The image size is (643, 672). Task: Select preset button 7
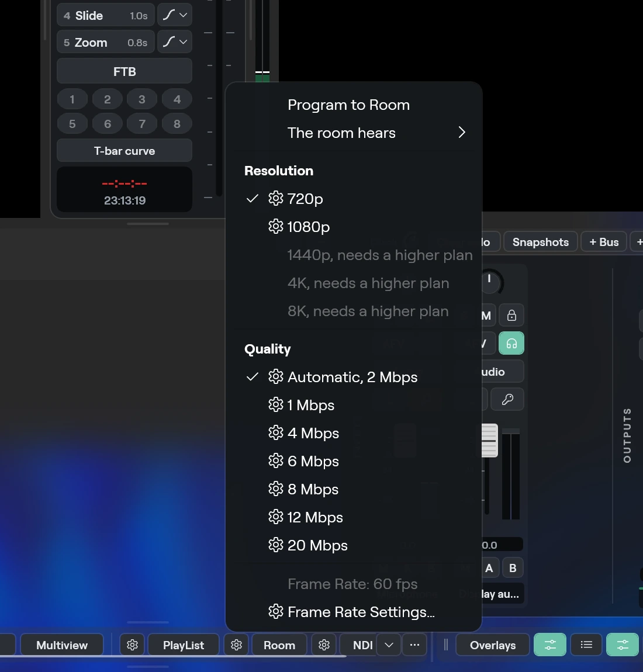142,124
